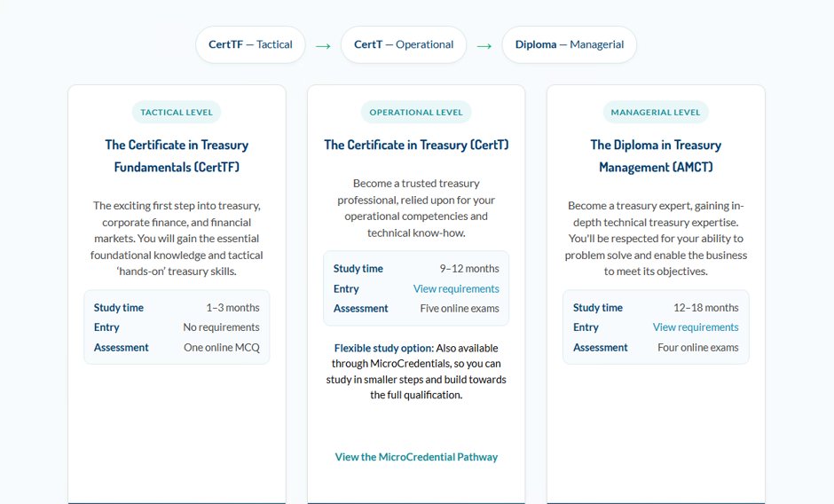Follow the View the MicroCredential Pathway link

(x=416, y=457)
